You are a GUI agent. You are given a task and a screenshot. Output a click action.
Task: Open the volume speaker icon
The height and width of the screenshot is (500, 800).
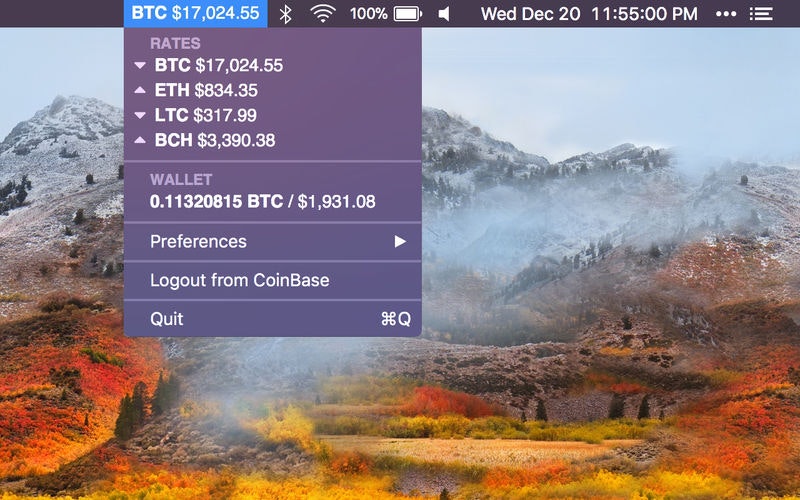(444, 14)
